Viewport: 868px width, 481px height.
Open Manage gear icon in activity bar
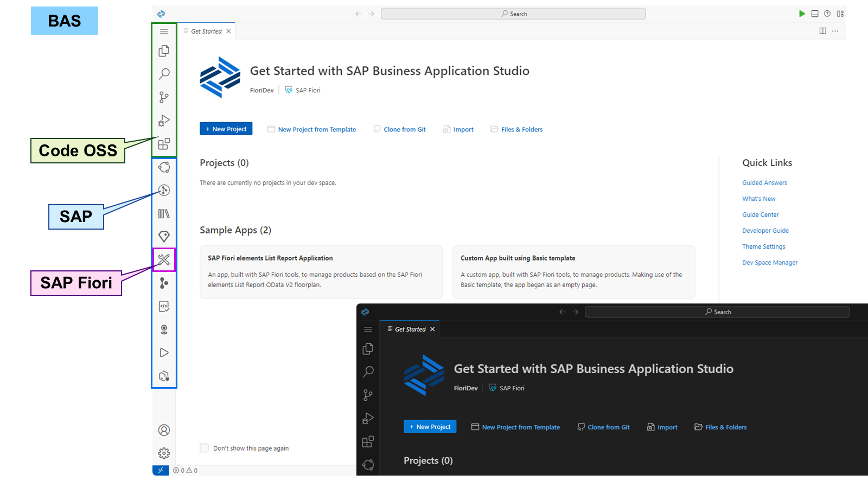point(164,453)
